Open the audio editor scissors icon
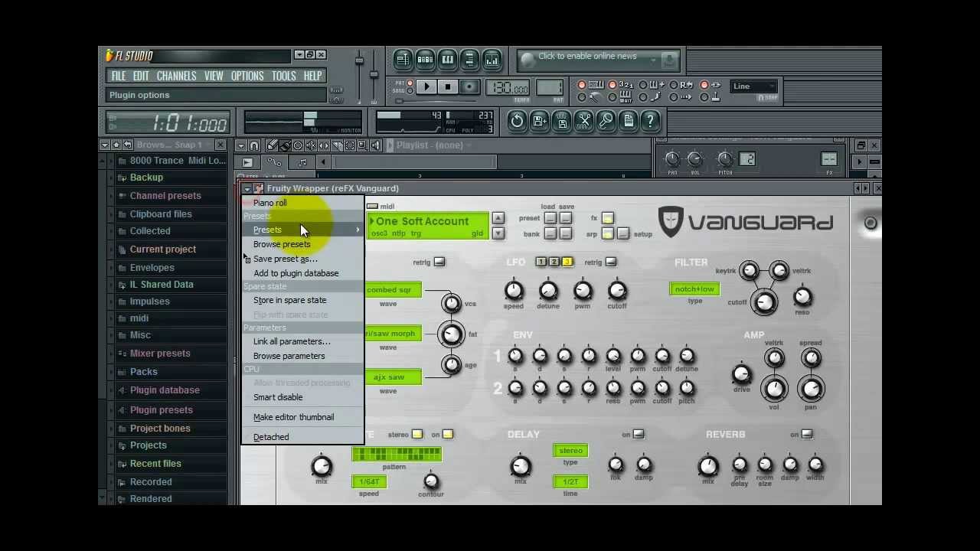Viewport: 980px width, 551px height. point(583,121)
